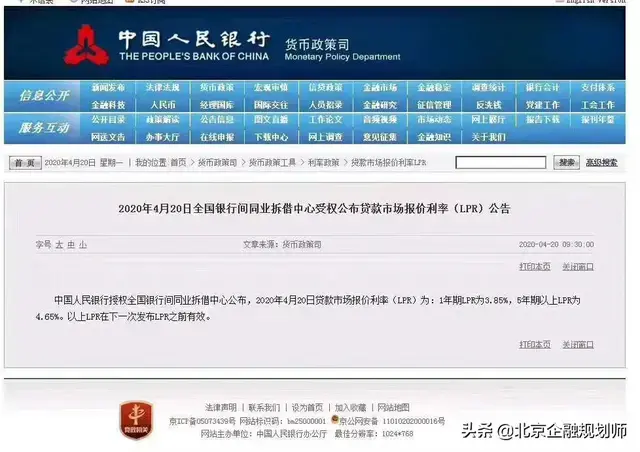Open the 网站地图 footer link
This screenshot has height=452, width=640.
(393, 407)
